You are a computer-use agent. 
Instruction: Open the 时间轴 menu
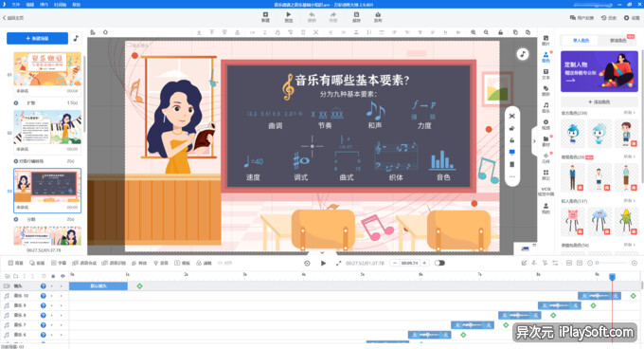[x=60, y=5]
